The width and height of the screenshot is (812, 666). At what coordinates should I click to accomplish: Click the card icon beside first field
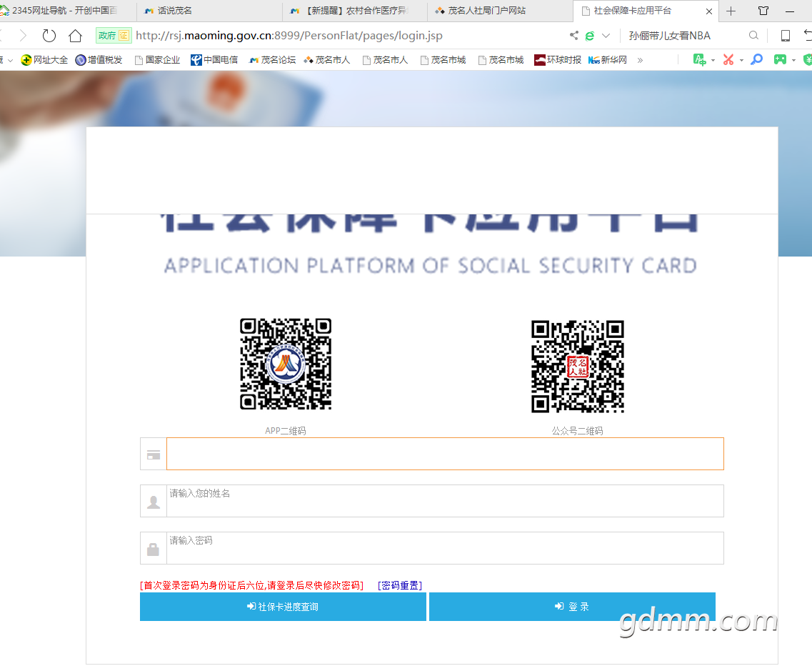(x=154, y=454)
